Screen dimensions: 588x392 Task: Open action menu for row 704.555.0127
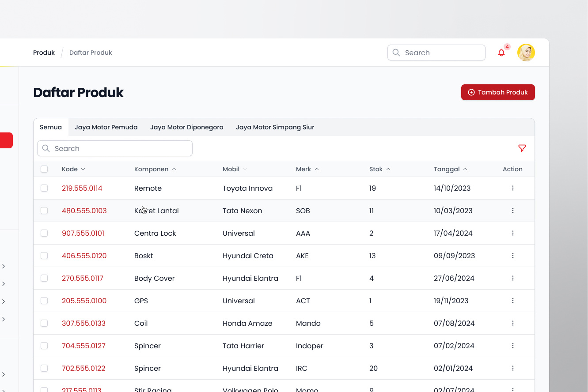[x=513, y=346]
